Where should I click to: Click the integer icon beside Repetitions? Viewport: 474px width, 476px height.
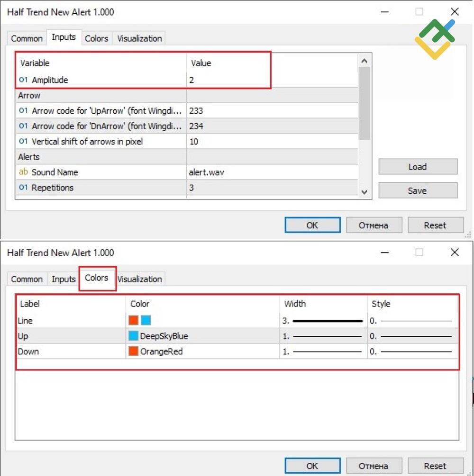(23, 188)
